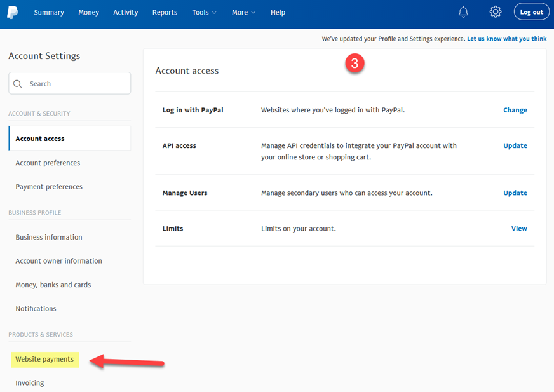
Task: Go to the Summary tab
Action: point(49,12)
